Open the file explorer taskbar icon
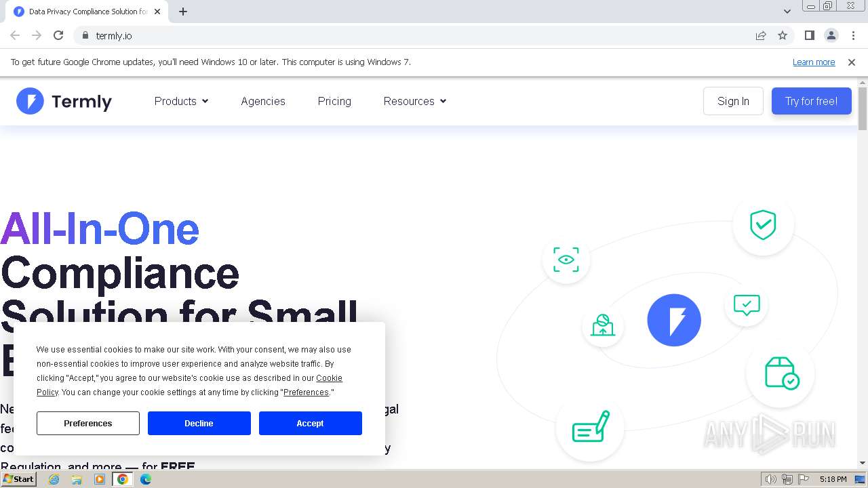This screenshot has height=488, width=868. click(77, 479)
